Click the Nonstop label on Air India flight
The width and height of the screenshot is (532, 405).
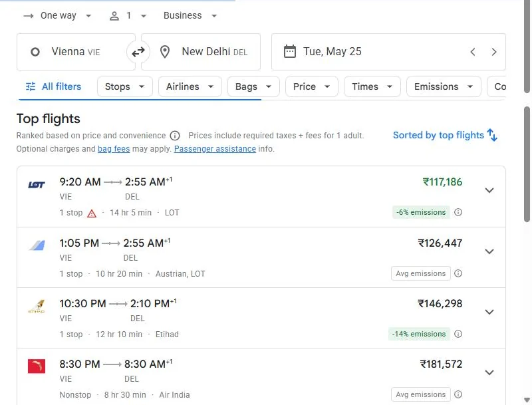[75, 395]
